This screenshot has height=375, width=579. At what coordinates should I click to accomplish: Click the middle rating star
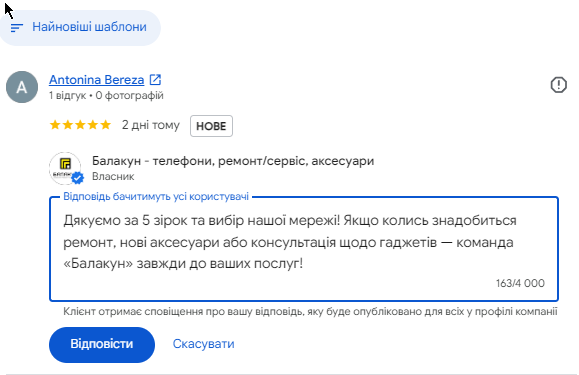click(x=80, y=125)
